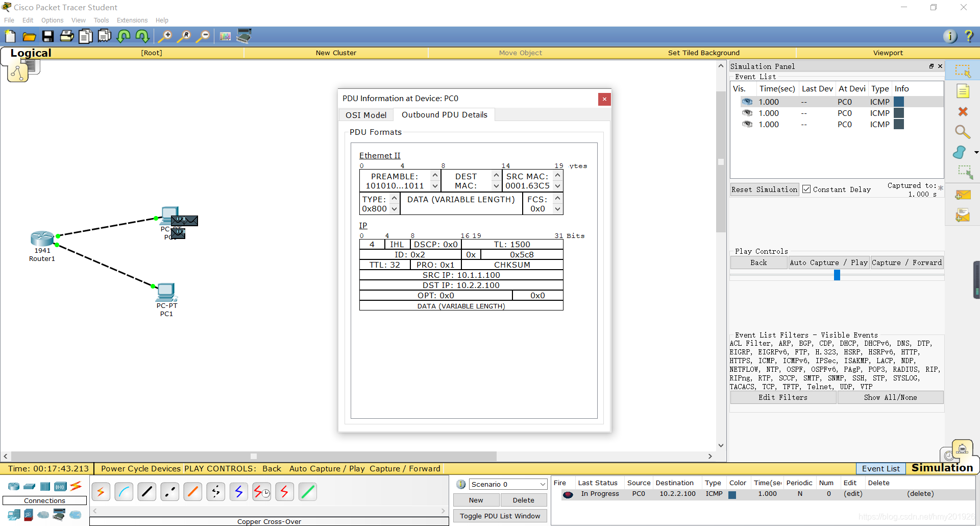Screen dimensions: 980x526
Task: Activate the red X Delete tool
Action: [963, 111]
